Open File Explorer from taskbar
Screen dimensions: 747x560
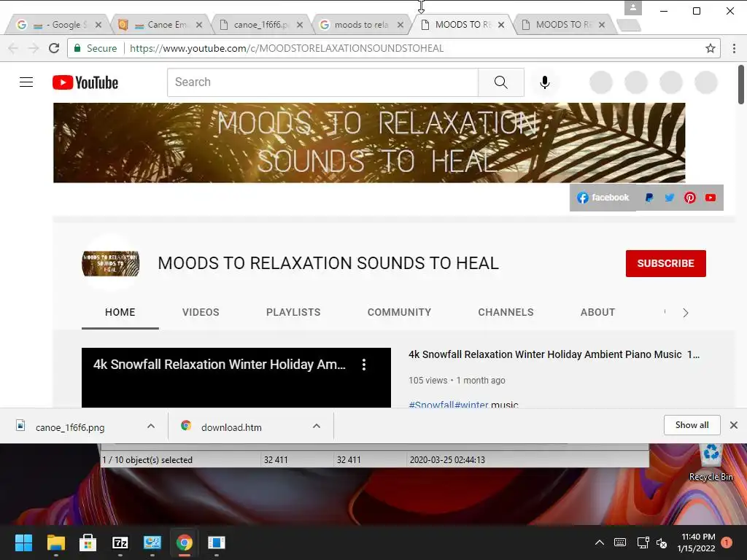tap(55, 542)
